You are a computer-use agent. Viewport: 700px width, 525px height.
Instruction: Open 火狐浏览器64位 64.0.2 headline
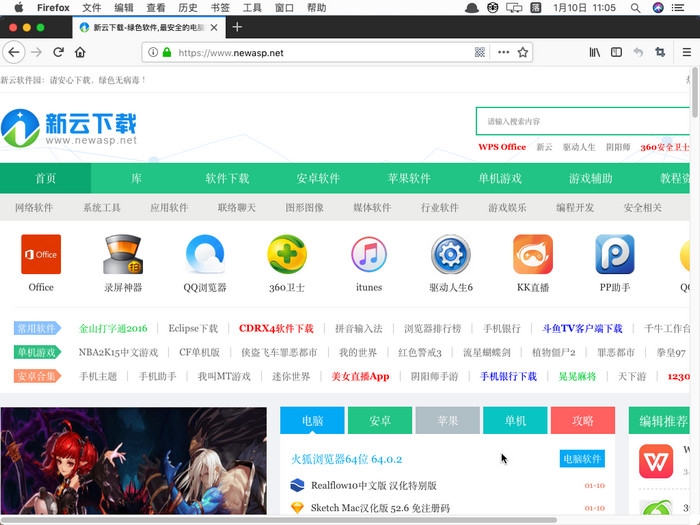click(x=346, y=459)
